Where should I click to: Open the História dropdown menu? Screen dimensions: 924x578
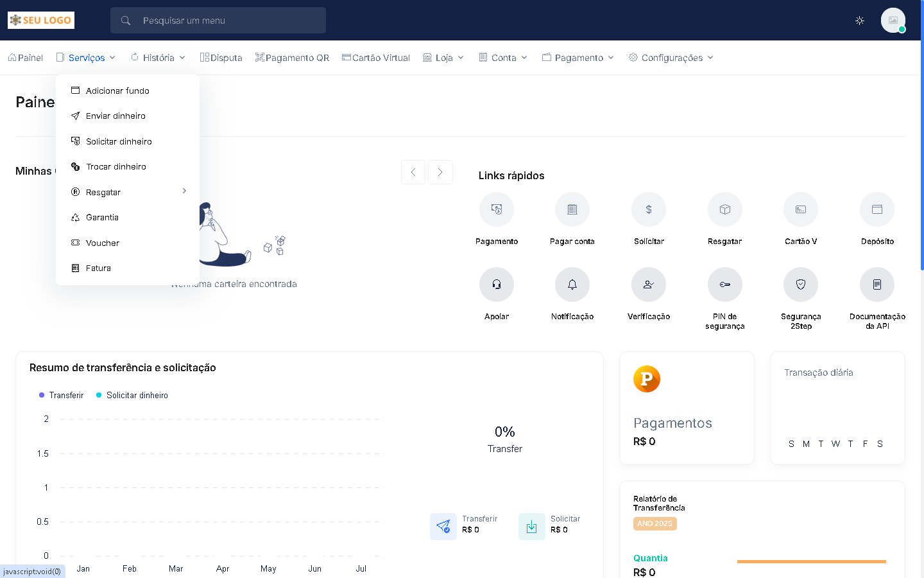point(158,58)
